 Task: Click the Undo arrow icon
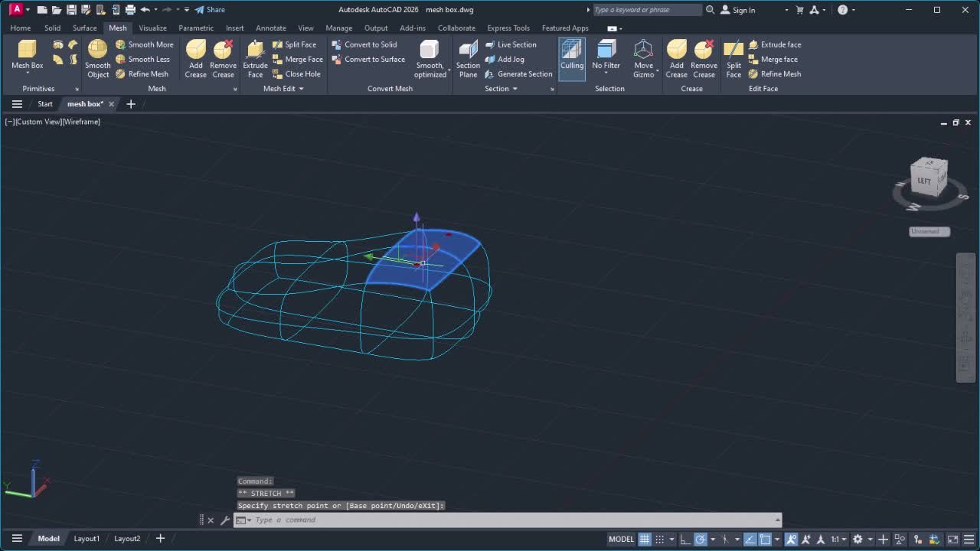pos(145,10)
